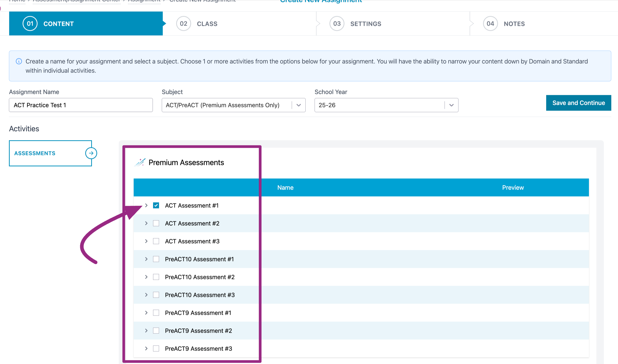Click the ACT Assessment #1 label

point(192,205)
